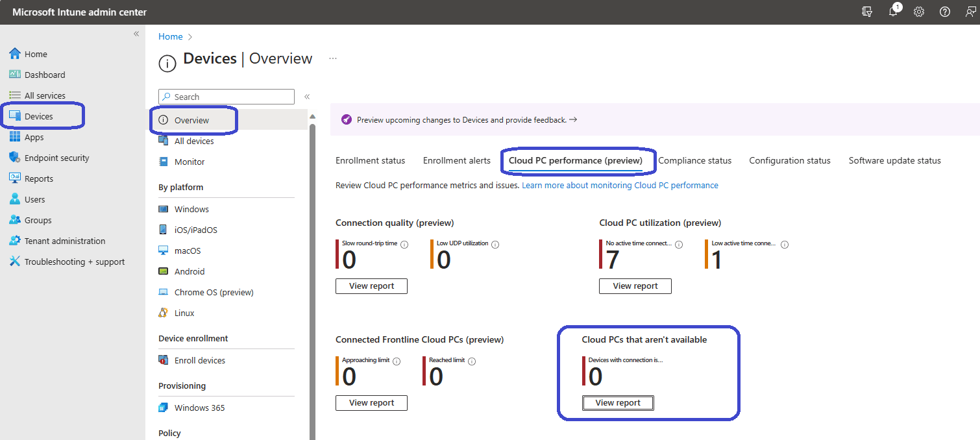Screen dimensions: 980x440
Task: Click the Home breadcrumb link
Action: click(171, 37)
